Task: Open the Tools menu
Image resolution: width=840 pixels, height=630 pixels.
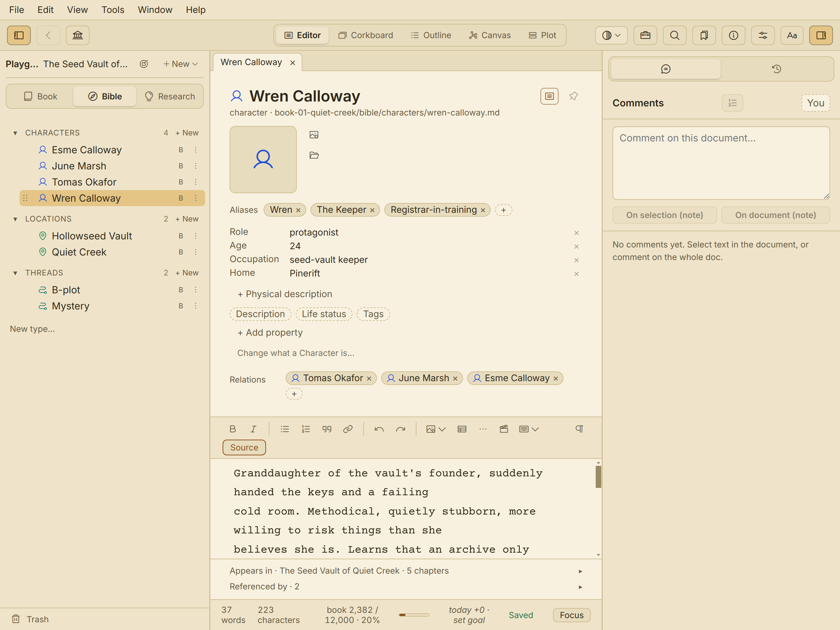Action: (113, 10)
